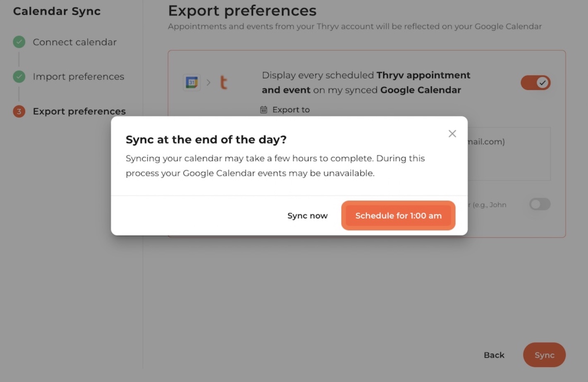
Task: Click the Thryv "t" logo icon
Action: [224, 83]
